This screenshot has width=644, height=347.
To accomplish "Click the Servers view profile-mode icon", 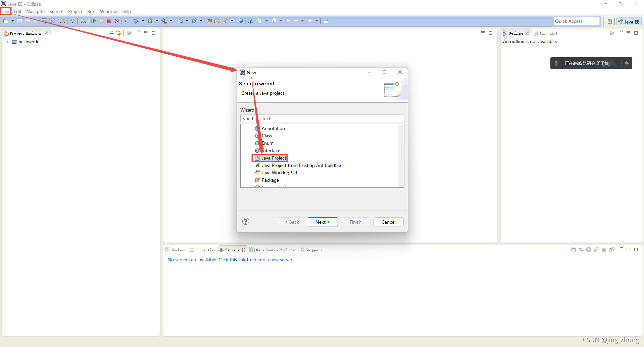I will tap(596, 250).
